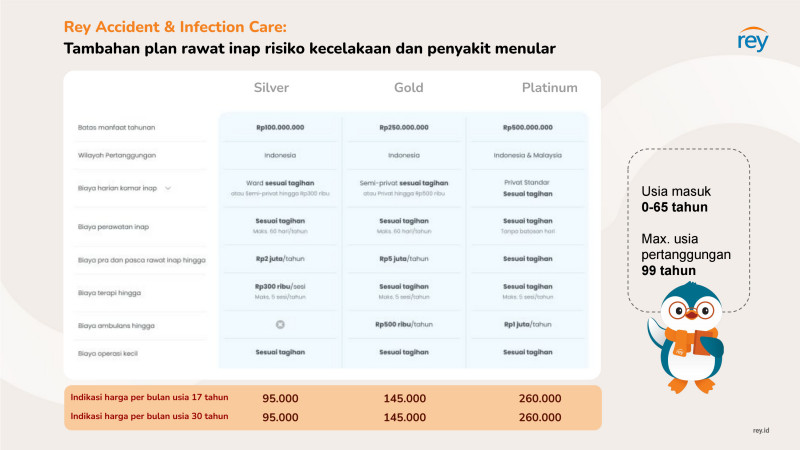
Task: Click the rey logo in top corner
Action: (753, 40)
